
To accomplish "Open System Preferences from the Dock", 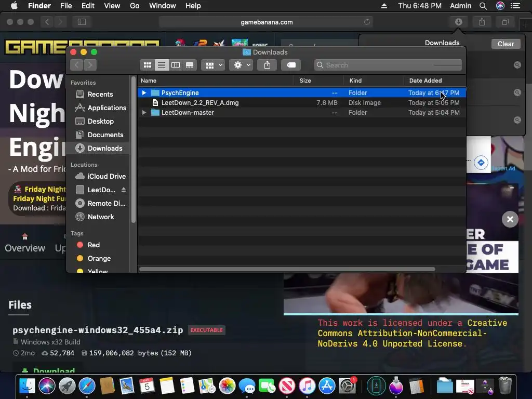I will click(x=348, y=386).
